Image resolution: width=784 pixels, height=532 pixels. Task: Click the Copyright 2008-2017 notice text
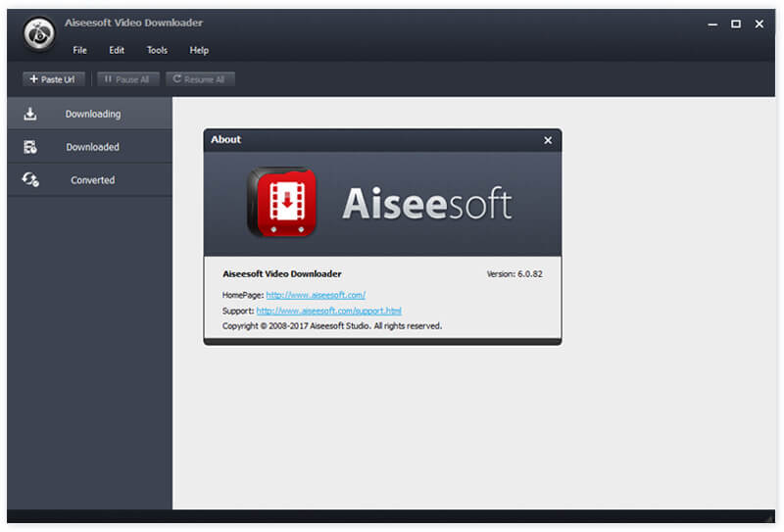(x=332, y=326)
